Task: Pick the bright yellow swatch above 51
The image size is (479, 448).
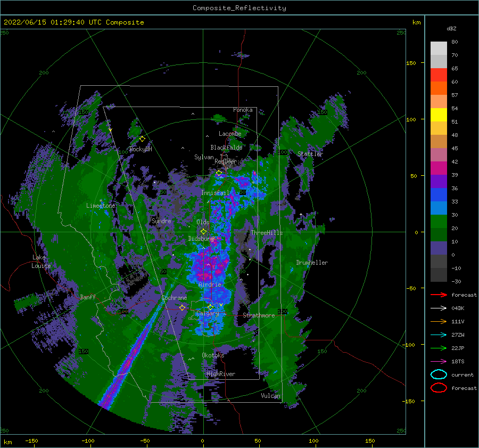Action: [x=439, y=115]
